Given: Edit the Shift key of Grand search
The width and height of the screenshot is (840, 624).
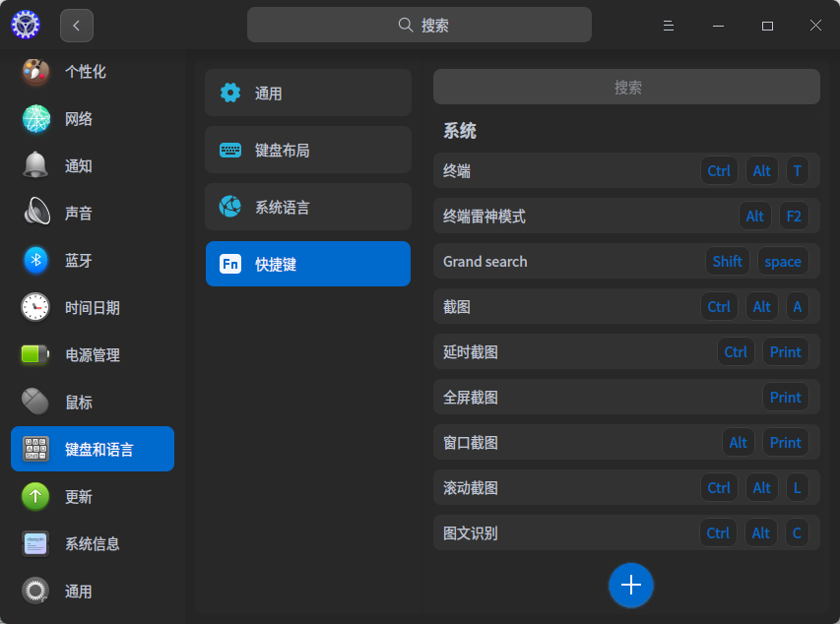Looking at the screenshot, I should [x=727, y=261].
